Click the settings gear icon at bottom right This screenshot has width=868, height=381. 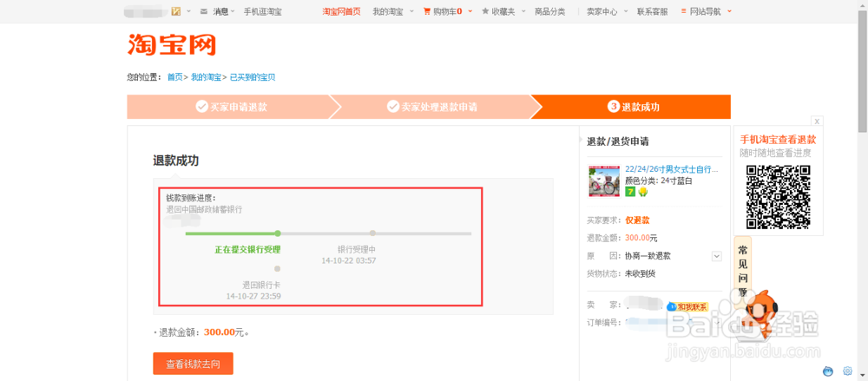847,371
